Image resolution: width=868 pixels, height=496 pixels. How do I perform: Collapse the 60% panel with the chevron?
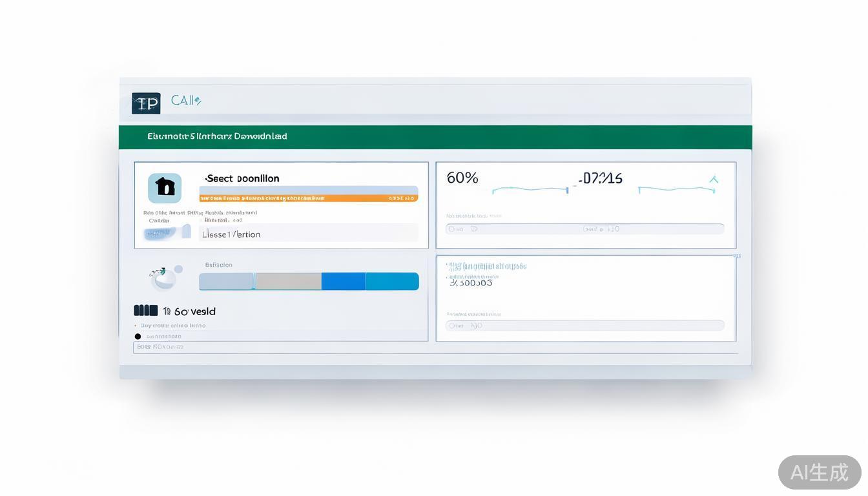714,180
